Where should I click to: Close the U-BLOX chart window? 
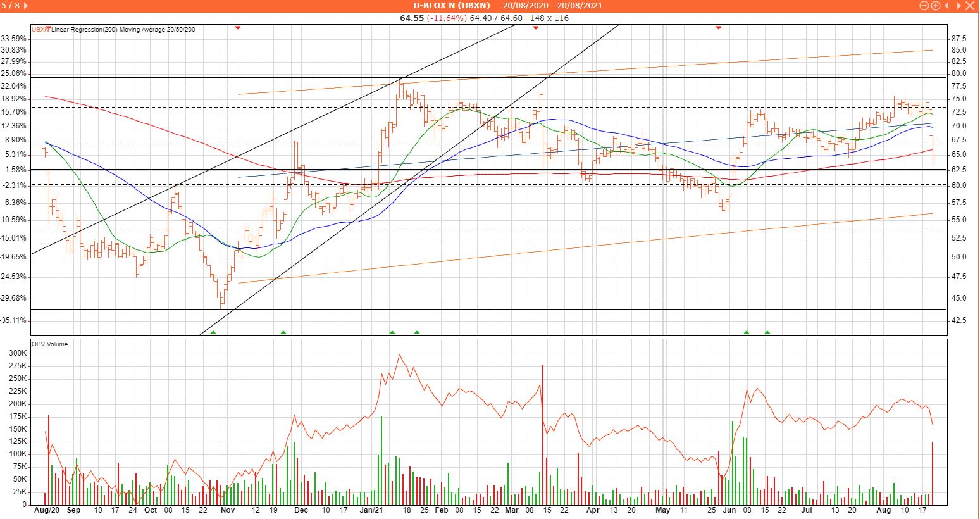[x=970, y=6]
